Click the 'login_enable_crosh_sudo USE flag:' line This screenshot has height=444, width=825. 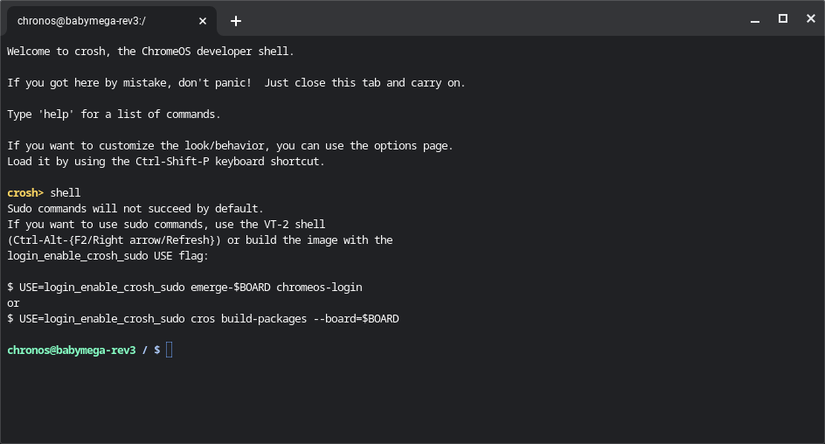106,255
